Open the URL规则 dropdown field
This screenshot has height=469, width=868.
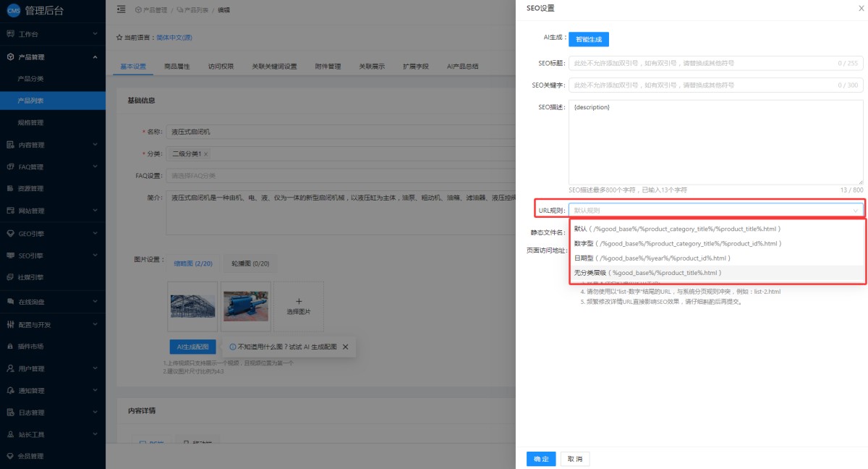coord(716,211)
